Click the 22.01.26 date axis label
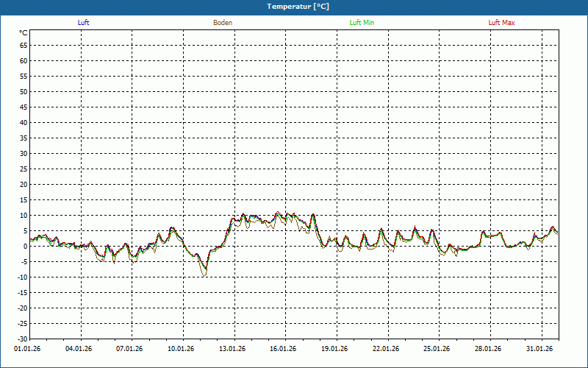This screenshot has height=368, width=588. point(386,349)
